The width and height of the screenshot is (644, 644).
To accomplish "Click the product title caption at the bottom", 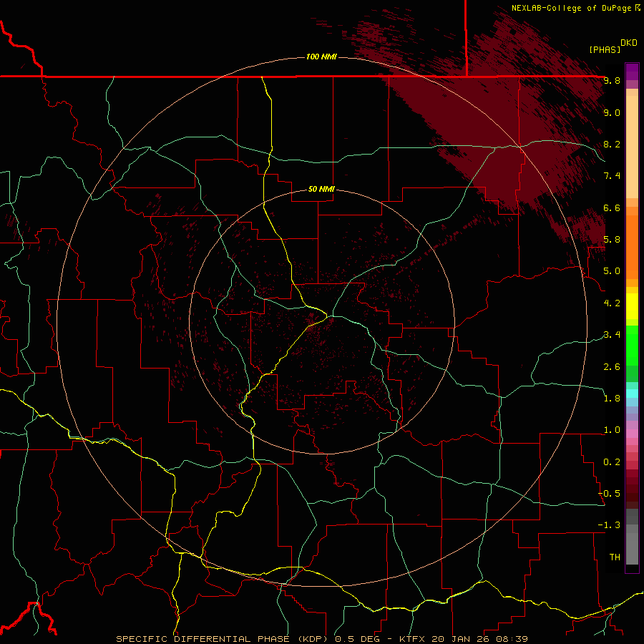I will click(322, 639).
